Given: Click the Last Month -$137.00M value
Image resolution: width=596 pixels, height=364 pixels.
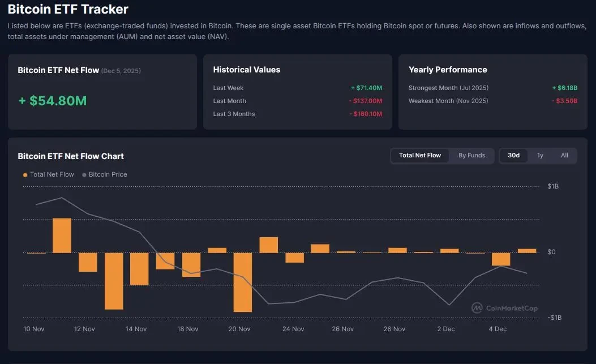Looking at the screenshot, I should click(x=365, y=101).
